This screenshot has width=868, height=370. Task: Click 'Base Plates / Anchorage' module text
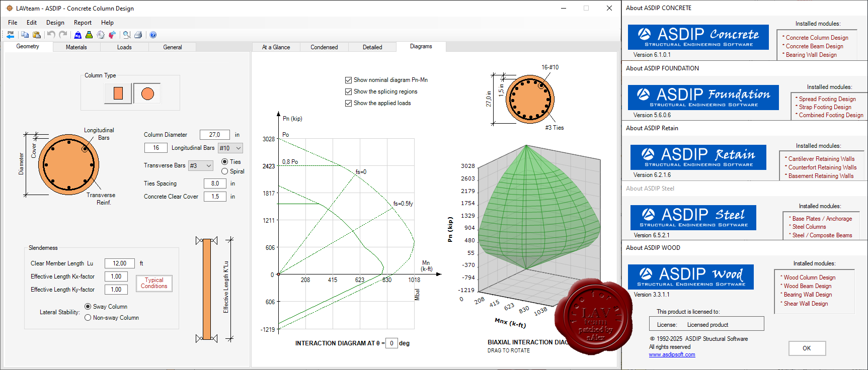pyautogui.click(x=822, y=219)
